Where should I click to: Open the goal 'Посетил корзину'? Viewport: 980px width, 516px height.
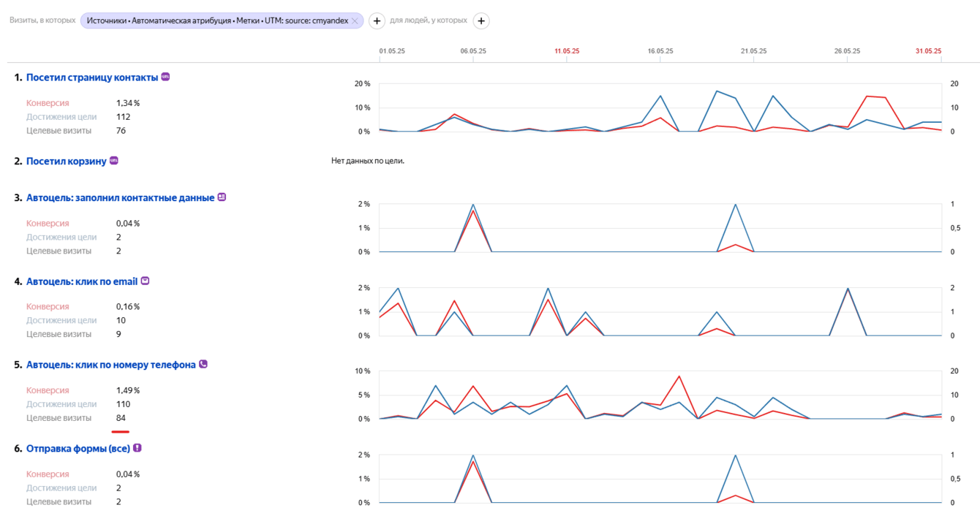point(66,162)
